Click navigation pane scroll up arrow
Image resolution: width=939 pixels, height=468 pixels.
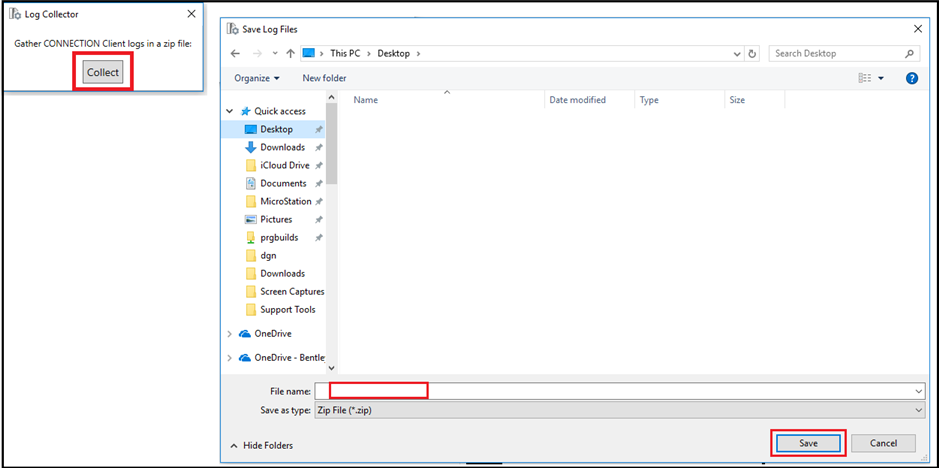332,97
